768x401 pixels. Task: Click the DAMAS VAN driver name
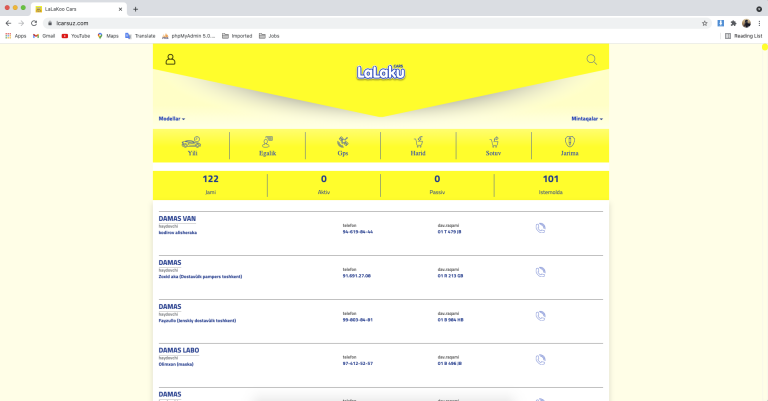(177, 233)
